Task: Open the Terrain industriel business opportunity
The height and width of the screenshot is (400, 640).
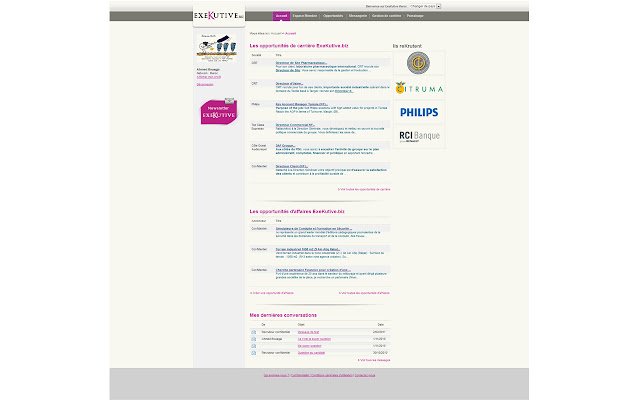Action: coord(308,249)
